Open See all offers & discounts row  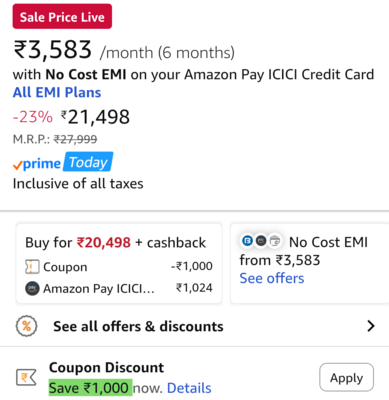click(x=194, y=326)
